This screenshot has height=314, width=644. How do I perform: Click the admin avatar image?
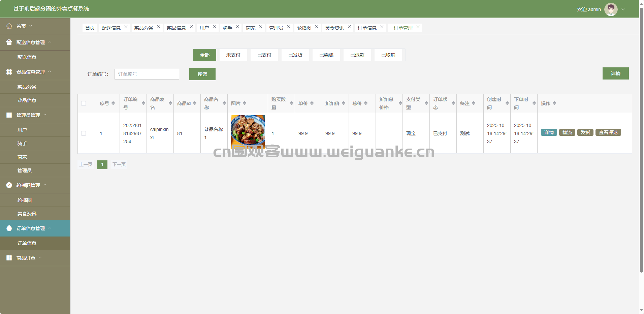coord(611,9)
